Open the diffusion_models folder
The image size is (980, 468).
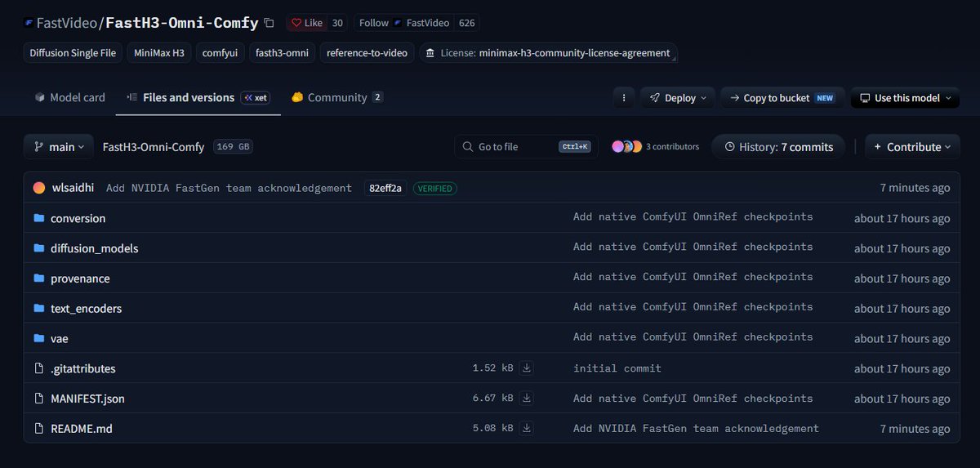pyautogui.click(x=95, y=248)
